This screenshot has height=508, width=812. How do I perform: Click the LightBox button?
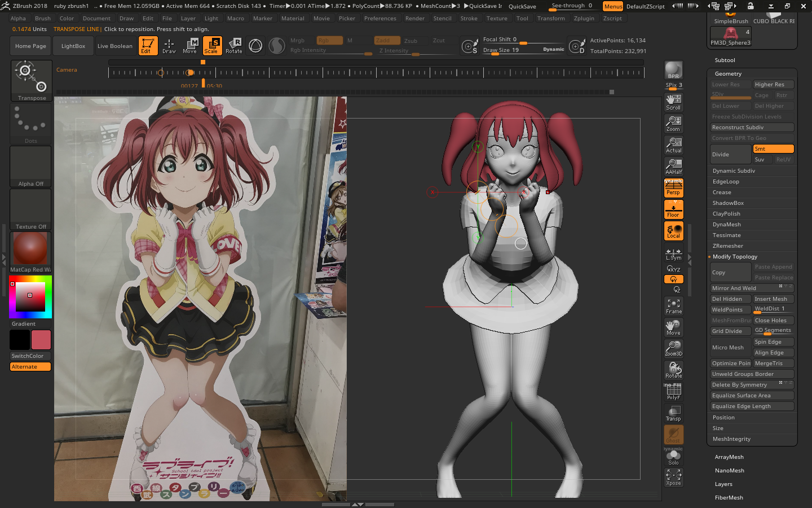[x=73, y=46]
